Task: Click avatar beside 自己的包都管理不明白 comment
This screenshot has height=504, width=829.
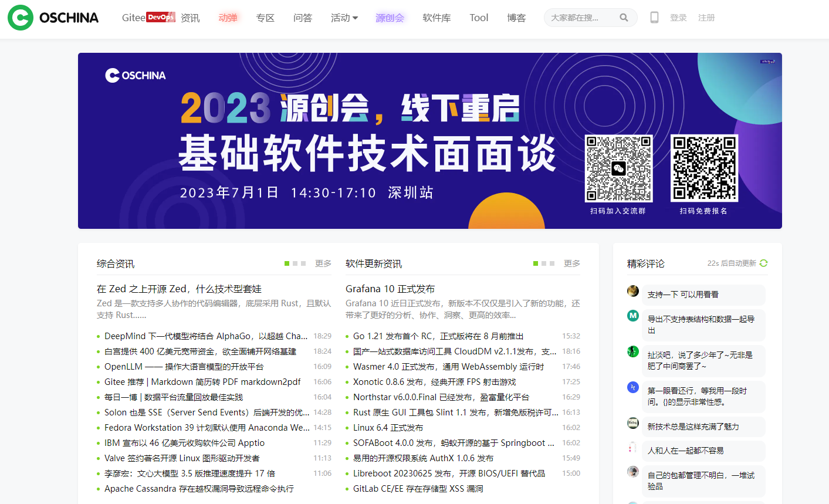Action: click(x=633, y=472)
